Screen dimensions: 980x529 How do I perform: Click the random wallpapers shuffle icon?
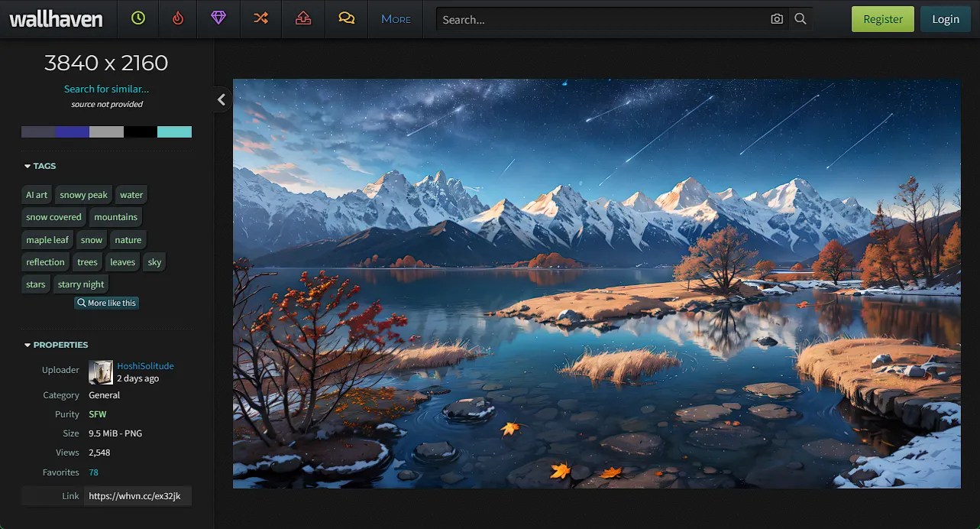(x=260, y=19)
